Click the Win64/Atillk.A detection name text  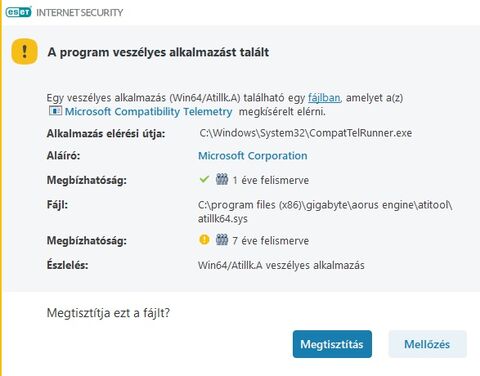[281, 265]
